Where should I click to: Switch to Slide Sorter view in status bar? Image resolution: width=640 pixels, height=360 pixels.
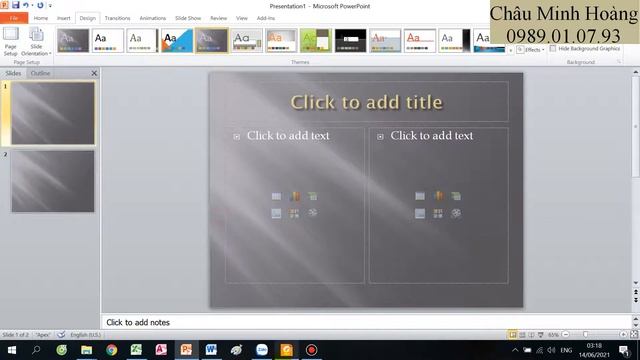click(x=522, y=335)
